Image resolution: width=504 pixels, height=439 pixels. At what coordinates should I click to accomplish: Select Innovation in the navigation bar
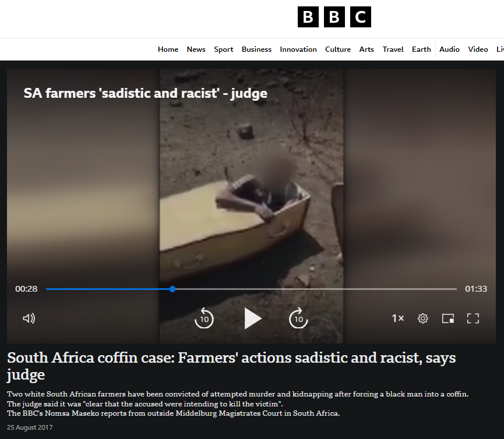coord(298,49)
